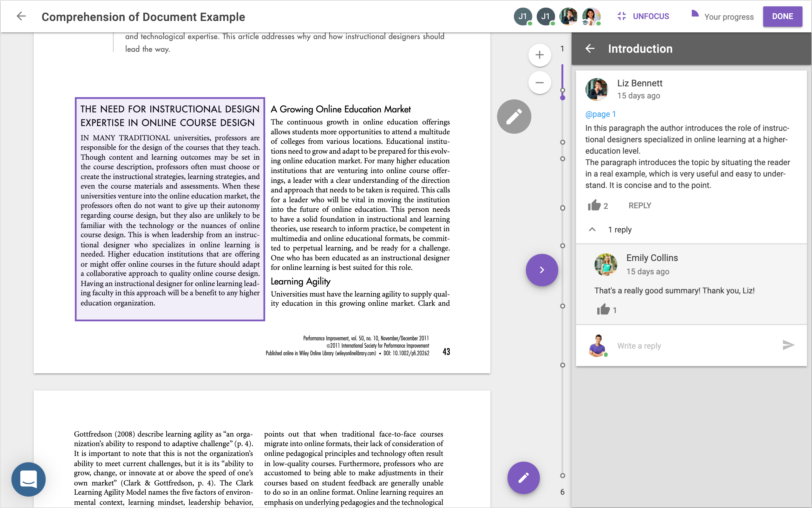Click the Emily Collins name
The height and width of the screenshot is (508, 812).
(x=652, y=258)
